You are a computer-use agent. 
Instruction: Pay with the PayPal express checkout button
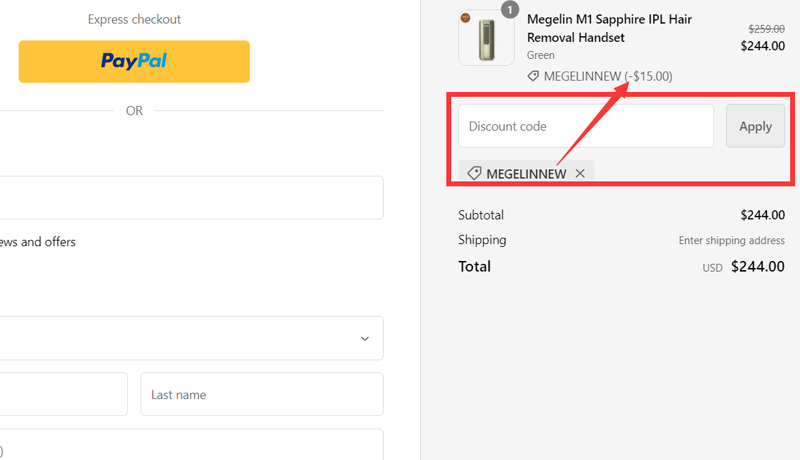[134, 62]
